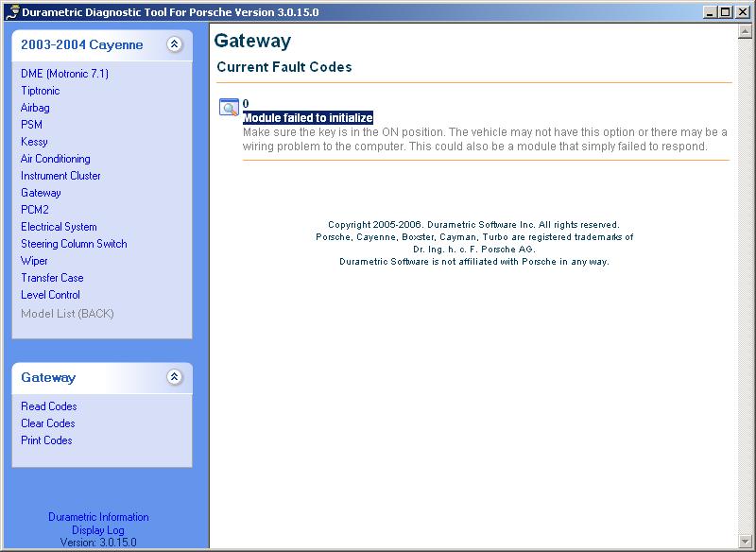Viewport: 756px width, 552px height.
Task: Maximize the Durametric window
Action: coord(725,12)
